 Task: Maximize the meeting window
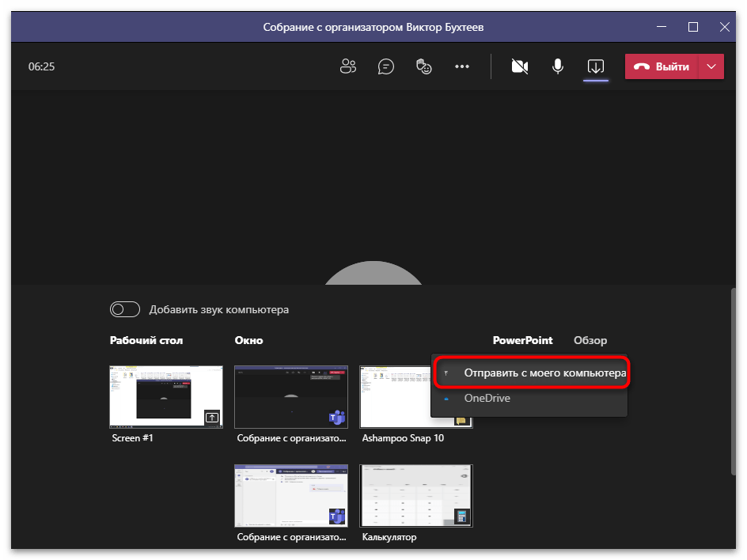click(693, 27)
